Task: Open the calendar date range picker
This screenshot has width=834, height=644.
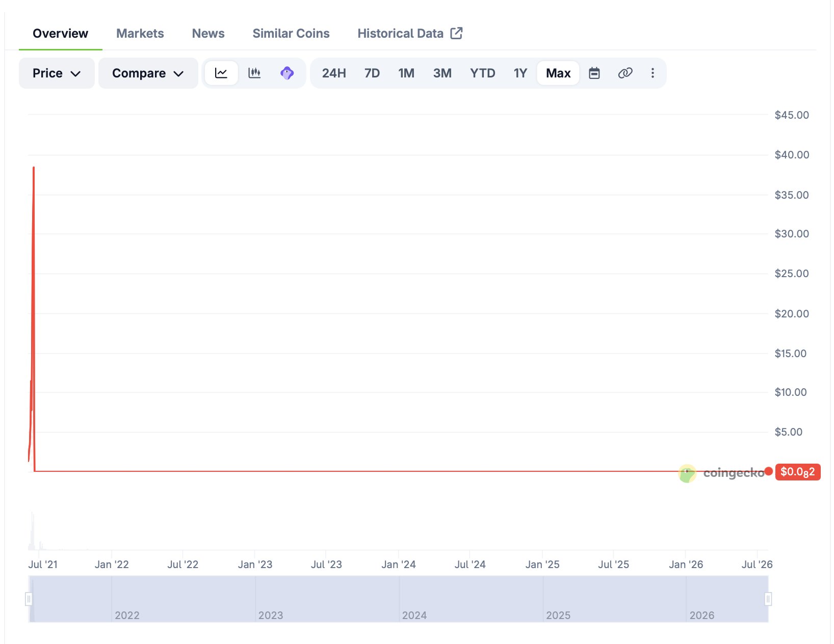Action: pos(594,73)
